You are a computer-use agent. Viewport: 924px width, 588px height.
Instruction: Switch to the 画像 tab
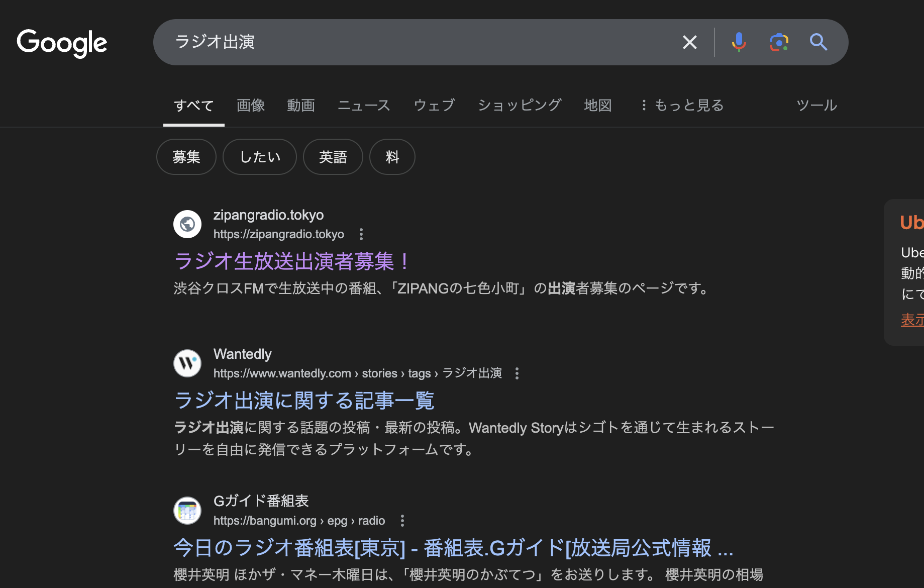tap(251, 105)
